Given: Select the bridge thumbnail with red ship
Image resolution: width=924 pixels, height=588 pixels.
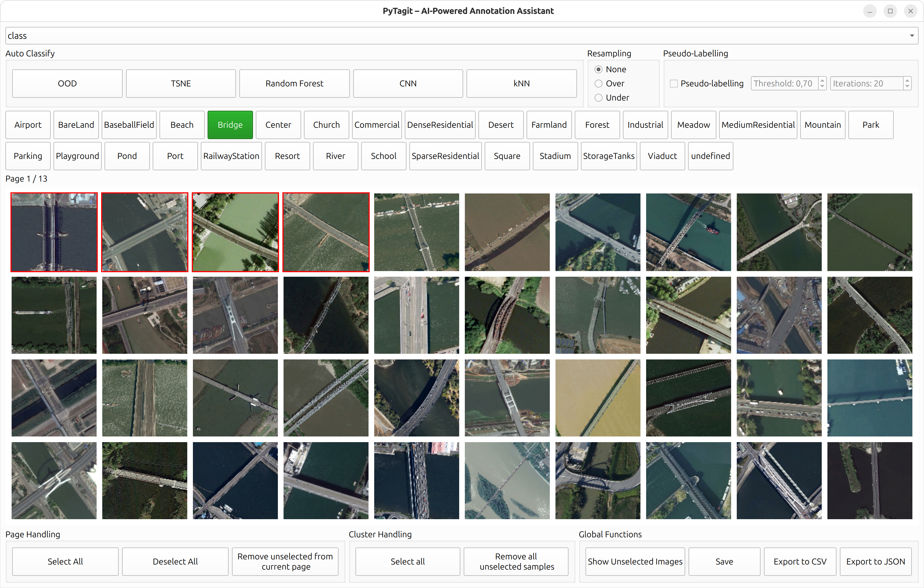Looking at the screenshot, I should [688, 232].
